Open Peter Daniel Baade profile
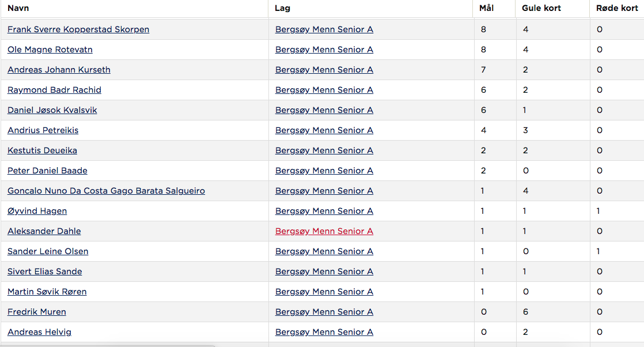 click(47, 170)
